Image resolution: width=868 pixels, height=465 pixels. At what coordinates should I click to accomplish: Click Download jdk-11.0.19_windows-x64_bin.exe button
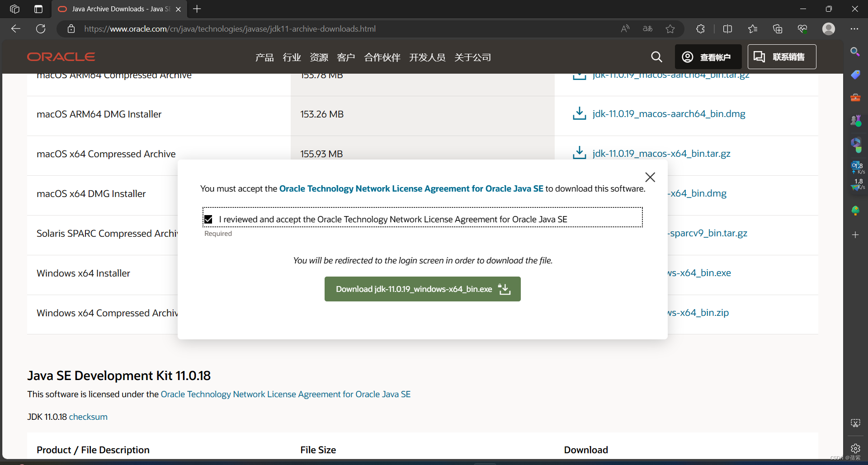[x=422, y=289]
